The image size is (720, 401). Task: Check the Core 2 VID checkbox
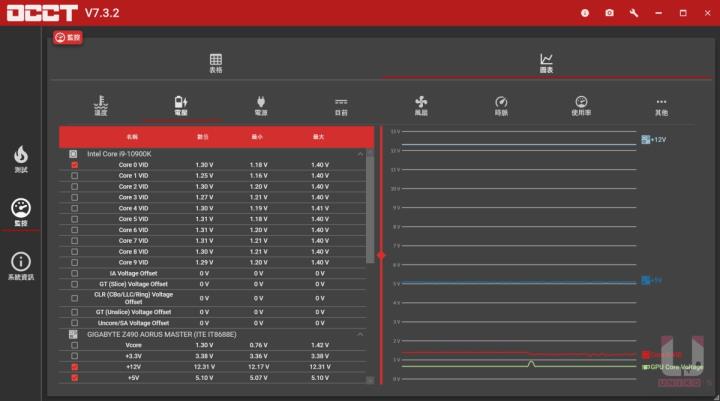point(74,186)
